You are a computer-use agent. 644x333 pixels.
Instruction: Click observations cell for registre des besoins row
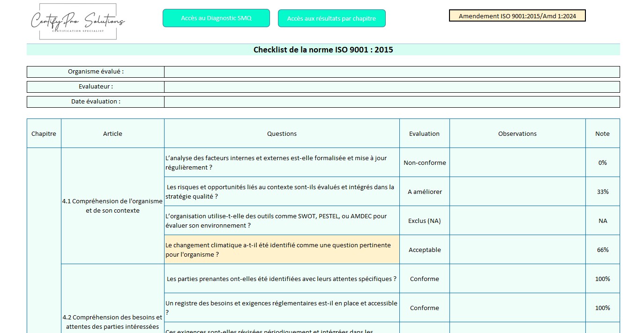517,308
